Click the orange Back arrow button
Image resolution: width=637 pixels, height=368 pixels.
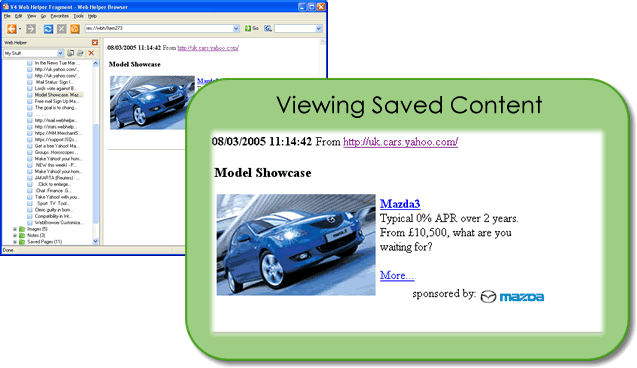click(x=12, y=29)
